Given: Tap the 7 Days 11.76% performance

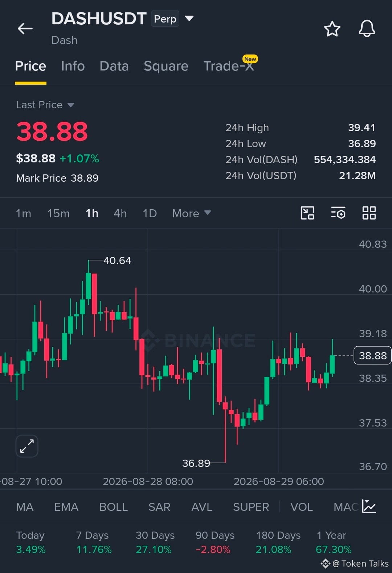Looking at the screenshot, I should point(94,542).
